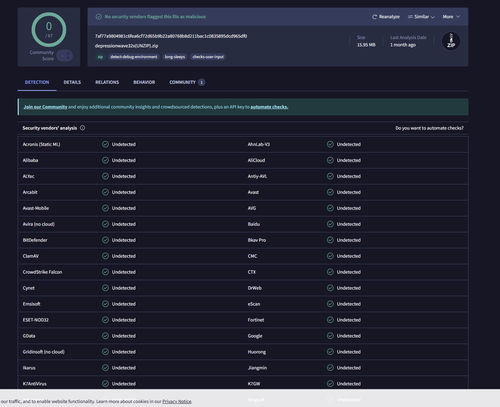Follow the automate checks link
Image resolution: width=500 pixels, height=407 pixels.
pyautogui.click(x=269, y=107)
